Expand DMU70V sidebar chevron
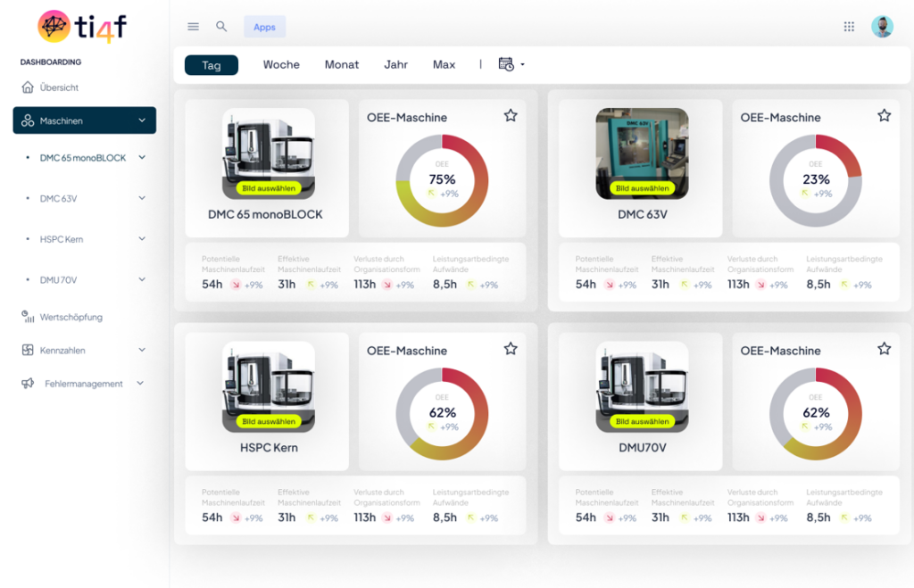914x588 pixels. [x=142, y=279]
